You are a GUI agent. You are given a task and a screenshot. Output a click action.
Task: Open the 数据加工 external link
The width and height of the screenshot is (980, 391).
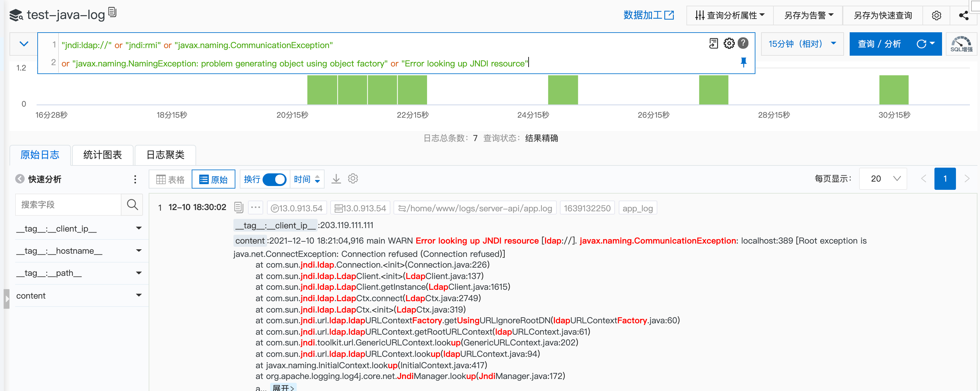tap(649, 15)
